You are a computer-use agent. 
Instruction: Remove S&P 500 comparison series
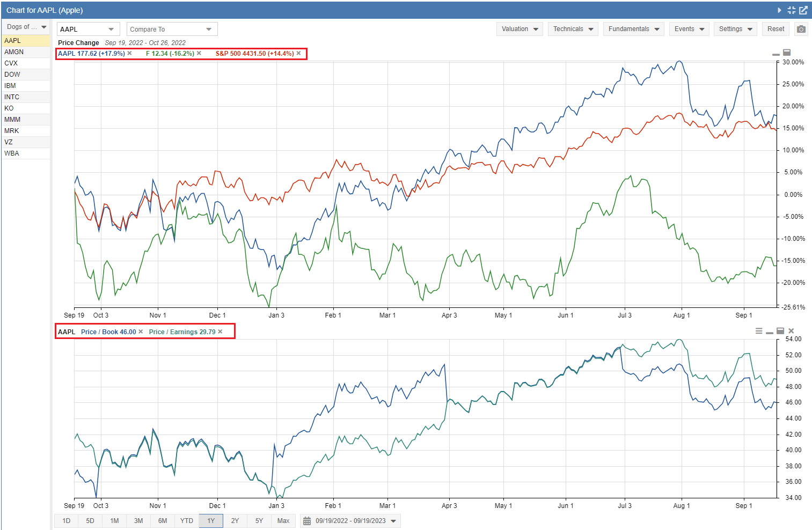coord(299,53)
